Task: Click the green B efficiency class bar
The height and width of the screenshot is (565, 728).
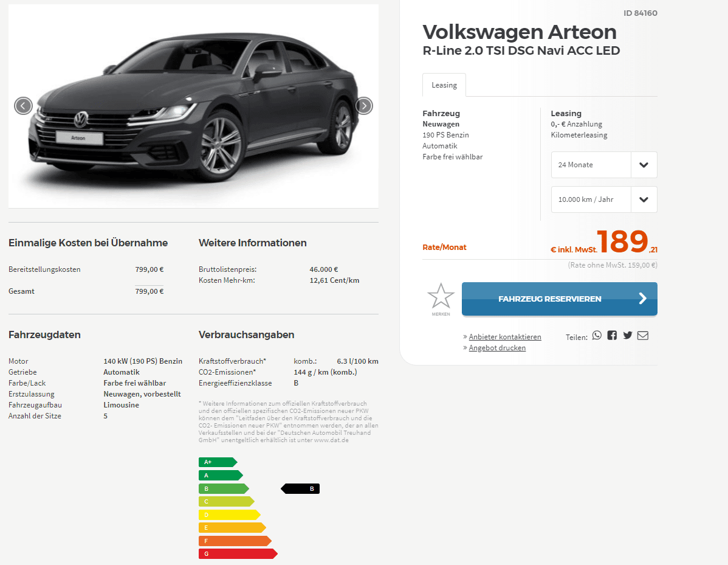Action: [224, 489]
